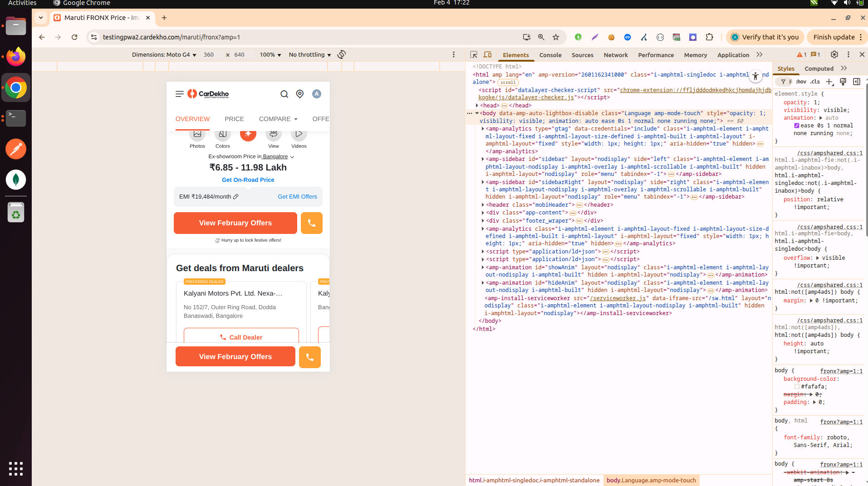Click the #fafafa background color swatch
Image resolution: width=868 pixels, height=486 pixels.
797,387
